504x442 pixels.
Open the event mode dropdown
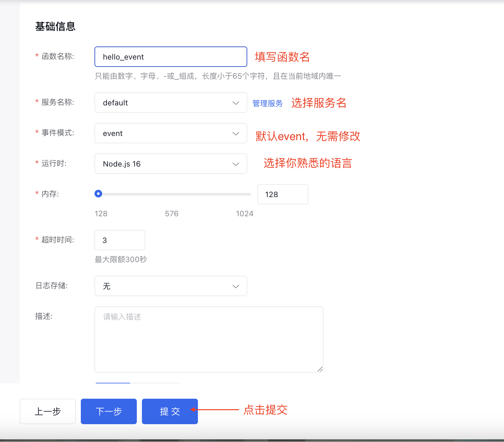point(171,133)
